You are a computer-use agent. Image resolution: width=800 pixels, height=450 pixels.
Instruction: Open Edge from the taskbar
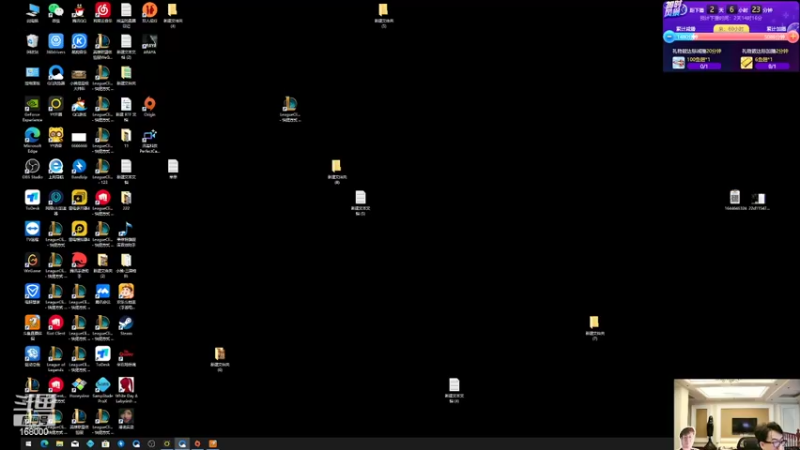pos(44,444)
